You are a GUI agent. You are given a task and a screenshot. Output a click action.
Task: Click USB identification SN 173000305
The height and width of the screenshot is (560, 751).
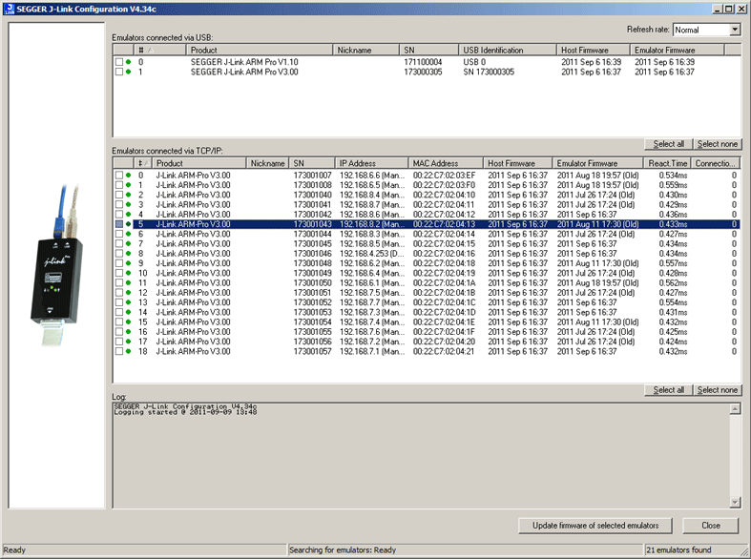[x=489, y=72]
